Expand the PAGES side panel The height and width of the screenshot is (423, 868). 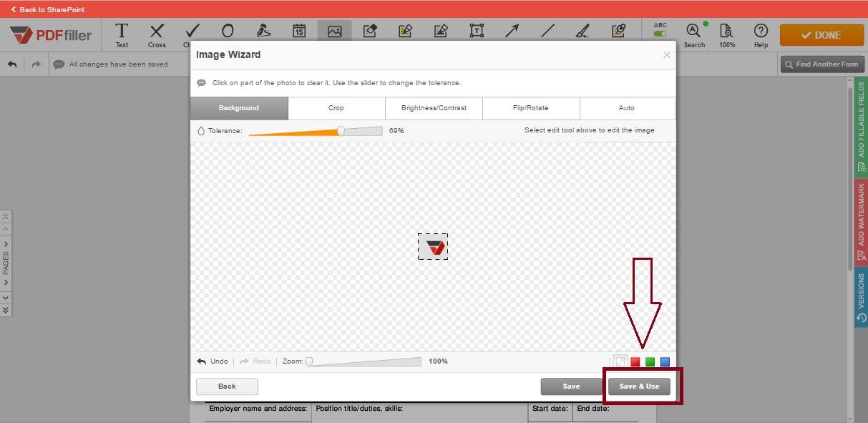(x=6, y=263)
